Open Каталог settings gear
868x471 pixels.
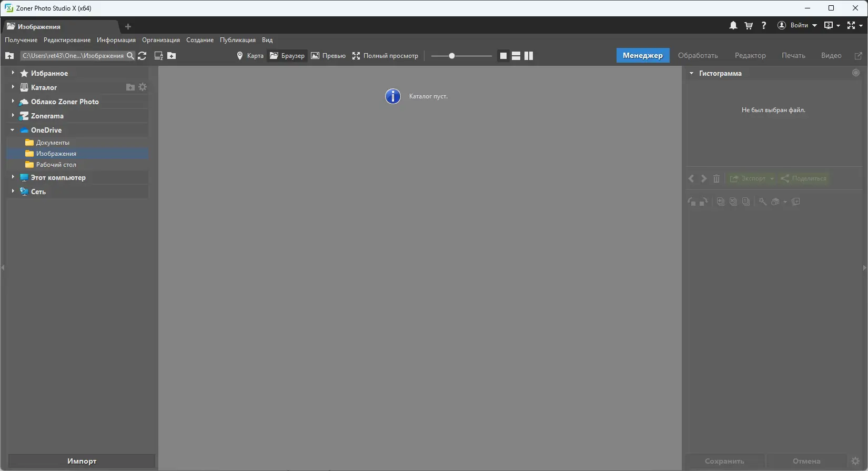point(143,87)
